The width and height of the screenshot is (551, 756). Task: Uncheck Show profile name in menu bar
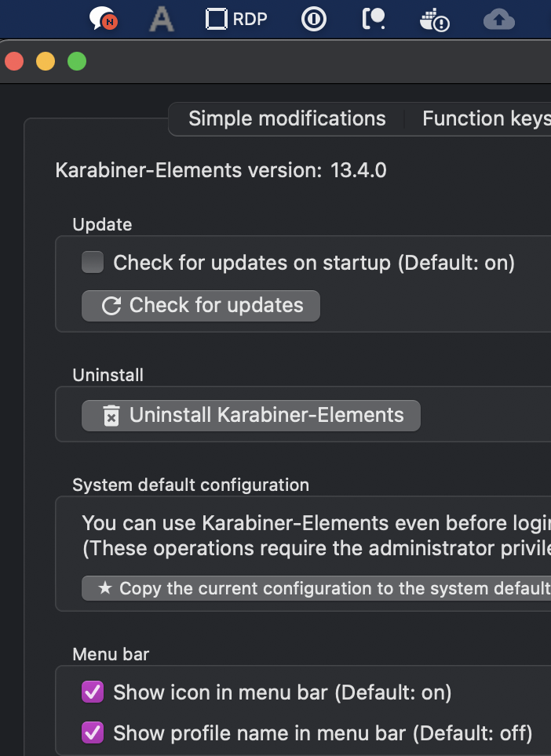(93, 732)
